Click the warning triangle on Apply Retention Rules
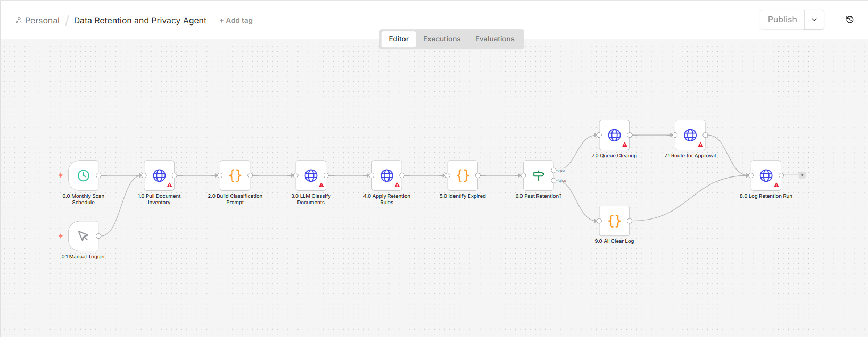The height and width of the screenshot is (337, 868). pos(397,186)
